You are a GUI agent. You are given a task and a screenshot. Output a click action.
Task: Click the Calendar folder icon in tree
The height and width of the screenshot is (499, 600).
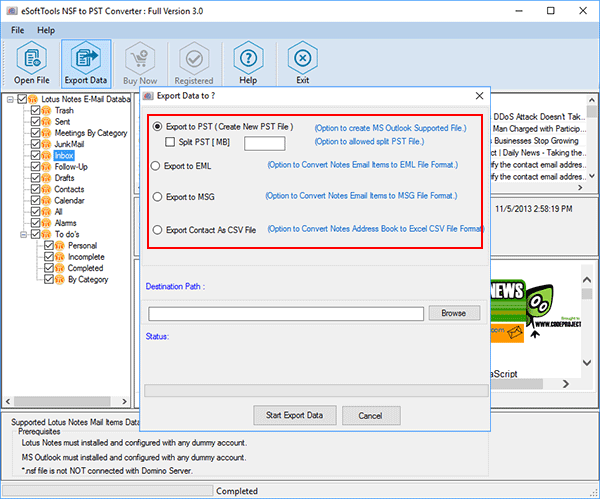coord(47,200)
